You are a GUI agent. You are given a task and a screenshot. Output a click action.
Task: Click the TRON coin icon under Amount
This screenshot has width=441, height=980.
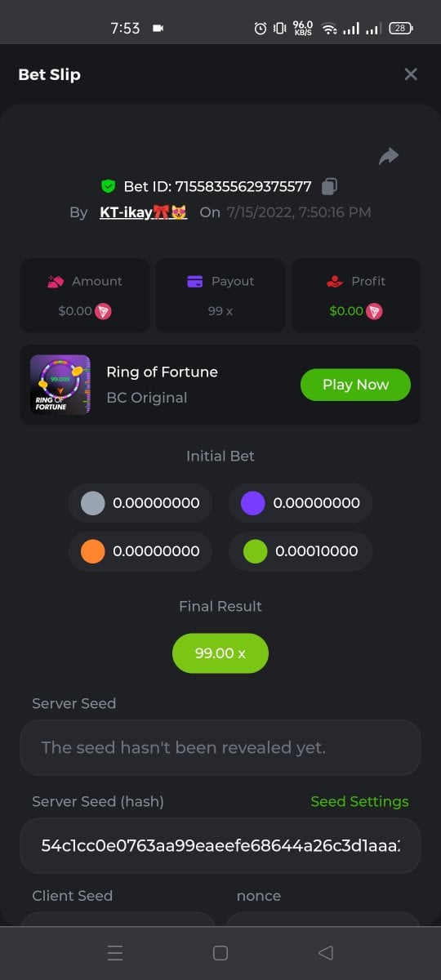(103, 311)
